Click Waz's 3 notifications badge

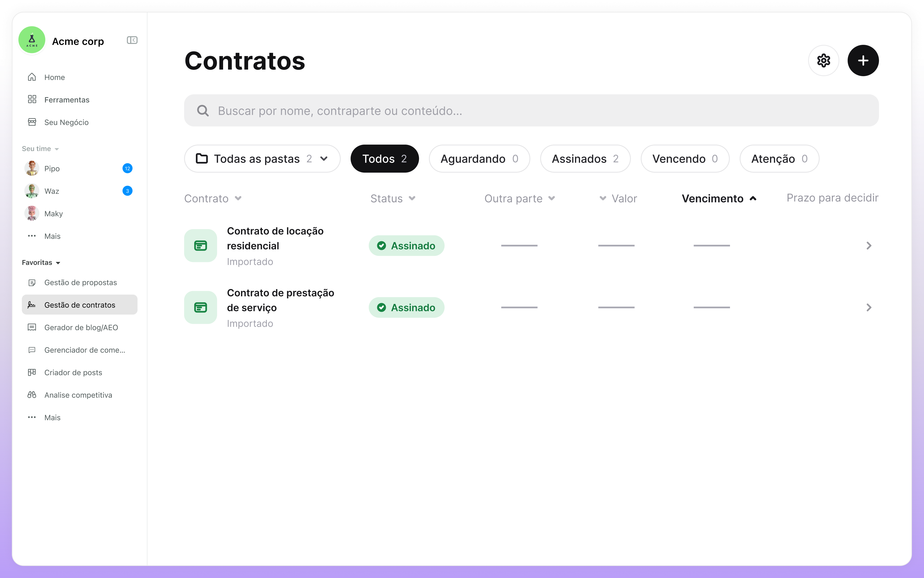127,191
